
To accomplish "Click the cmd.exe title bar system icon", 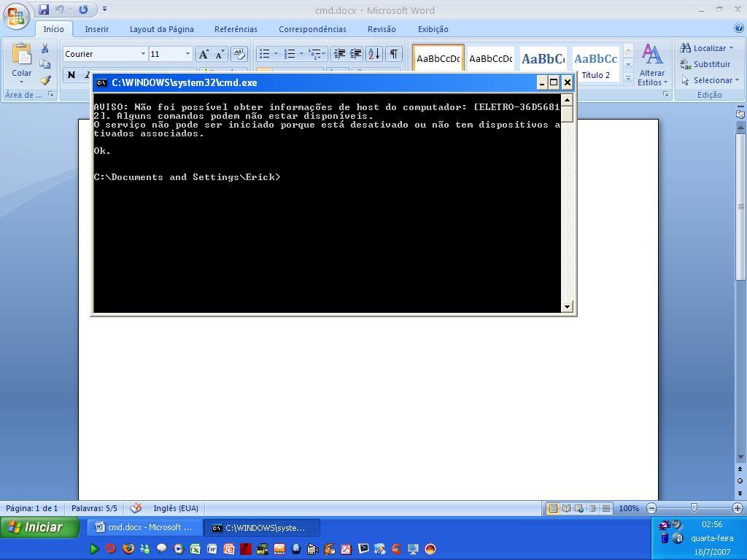I will (101, 83).
